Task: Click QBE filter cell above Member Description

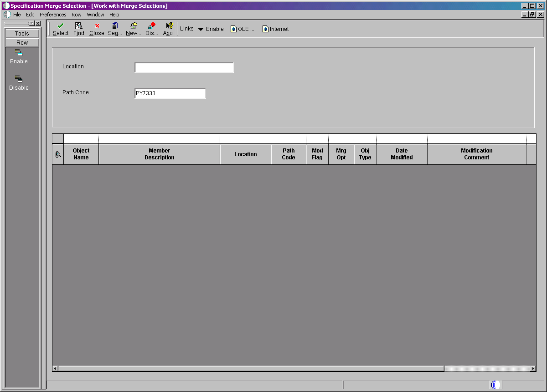Action: tap(160, 138)
